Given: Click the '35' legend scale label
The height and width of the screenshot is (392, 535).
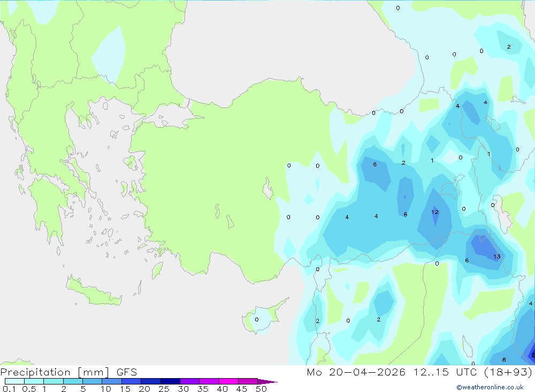Looking at the screenshot, I should pyautogui.click(x=203, y=389).
